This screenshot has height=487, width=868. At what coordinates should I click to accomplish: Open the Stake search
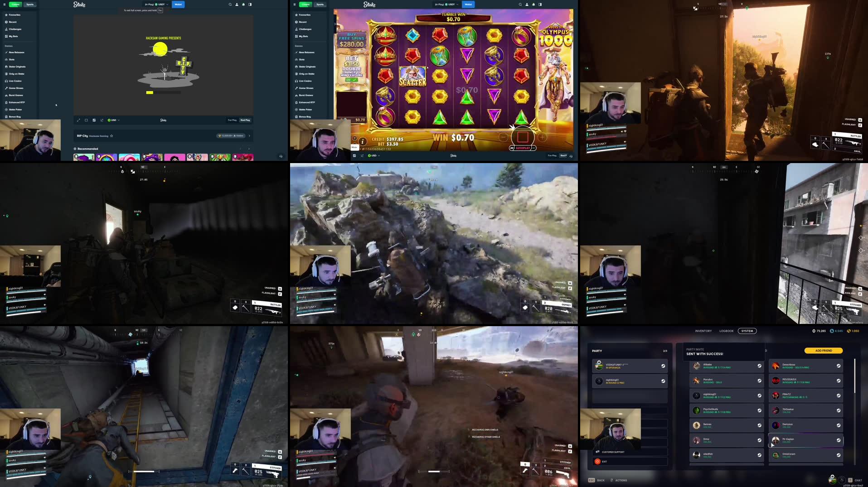coord(230,5)
